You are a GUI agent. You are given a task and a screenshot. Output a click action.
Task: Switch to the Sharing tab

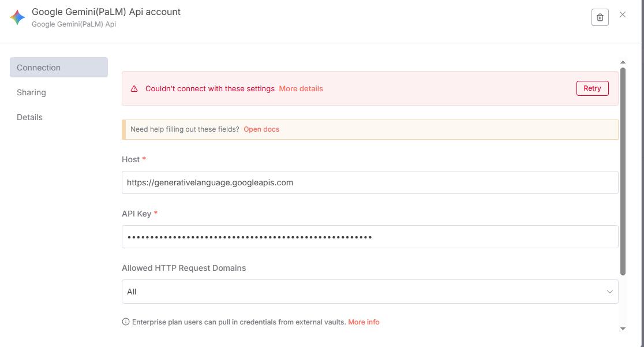click(x=31, y=92)
